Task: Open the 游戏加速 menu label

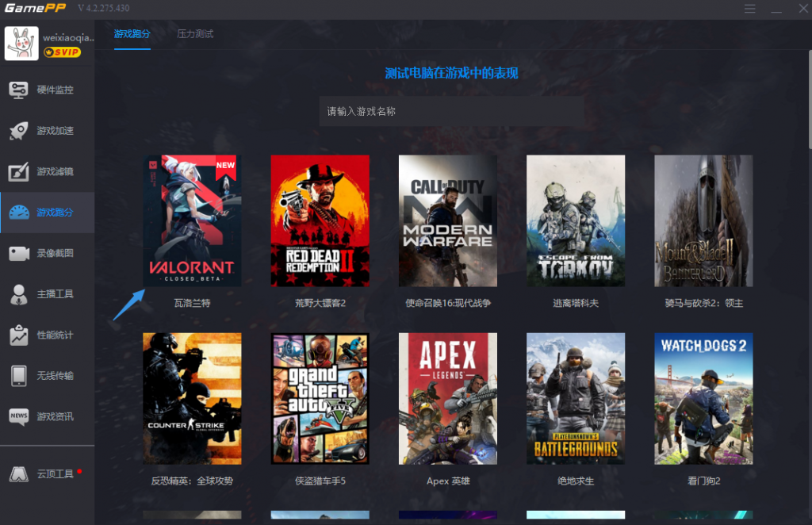Action: pos(55,131)
